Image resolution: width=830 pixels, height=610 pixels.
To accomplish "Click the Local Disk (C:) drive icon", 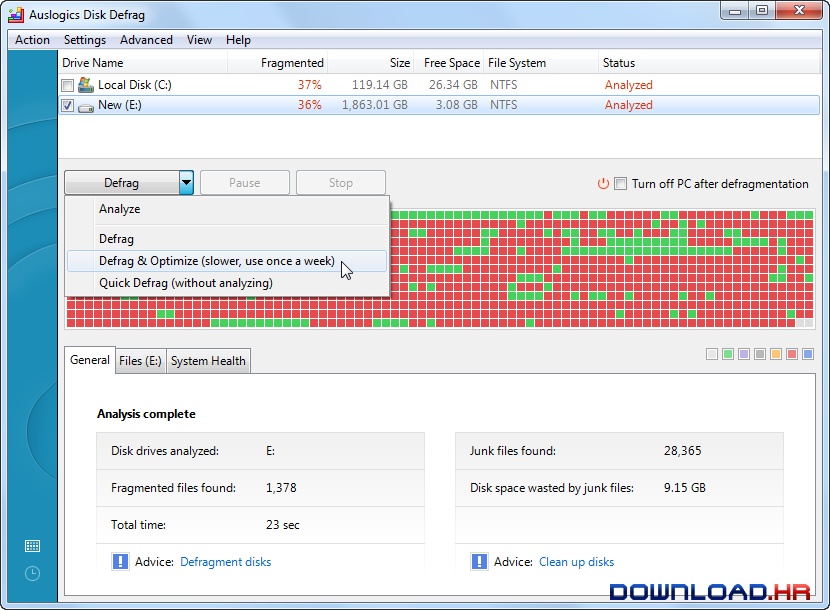I will (x=85, y=84).
